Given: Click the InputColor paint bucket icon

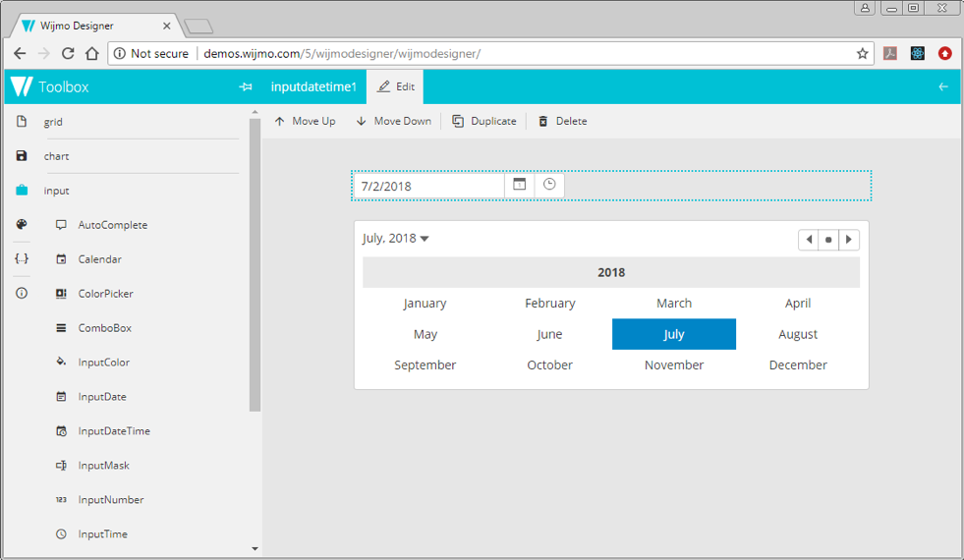Looking at the screenshot, I should tap(61, 362).
